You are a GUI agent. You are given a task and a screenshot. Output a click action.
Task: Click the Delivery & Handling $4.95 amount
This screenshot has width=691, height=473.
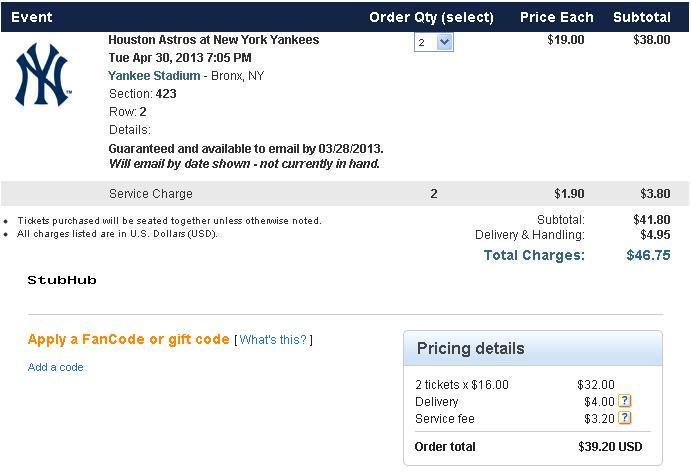tap(655, 235)
